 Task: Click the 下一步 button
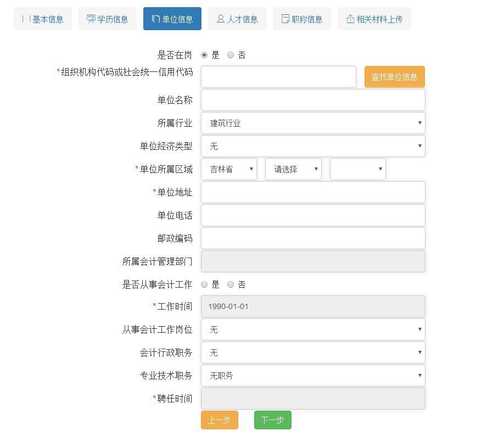(x=272, y=419)
